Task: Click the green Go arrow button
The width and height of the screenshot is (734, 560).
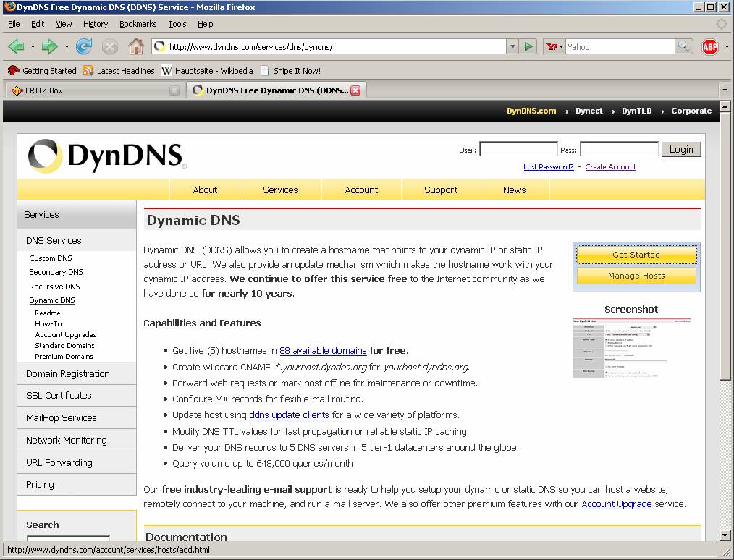Action: pos(528,47)
